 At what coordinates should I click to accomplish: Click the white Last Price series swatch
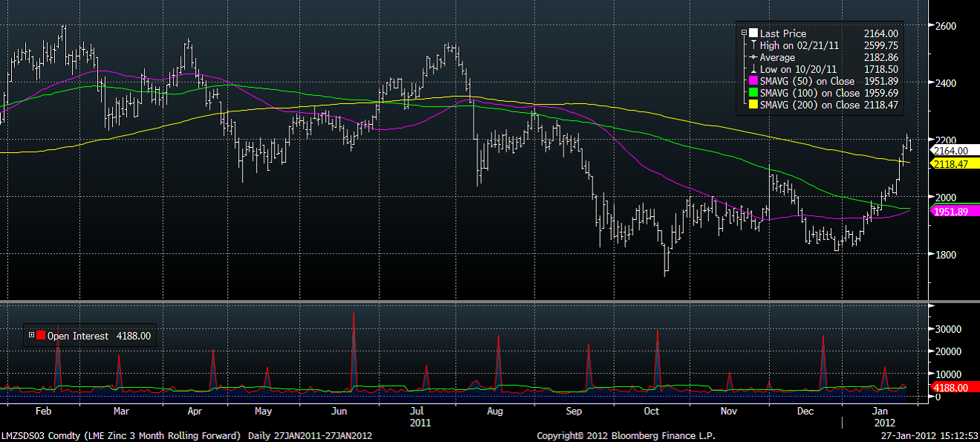[x=753, y=33]
